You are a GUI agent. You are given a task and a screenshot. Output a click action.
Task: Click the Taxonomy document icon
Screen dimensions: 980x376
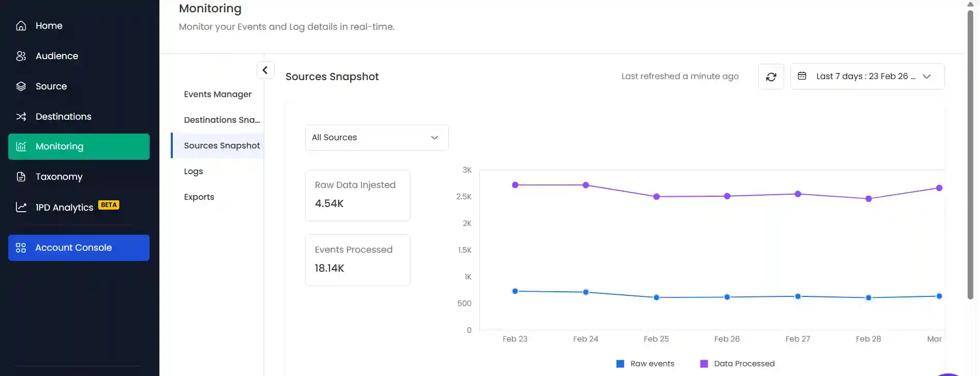(x=21, y=177)
